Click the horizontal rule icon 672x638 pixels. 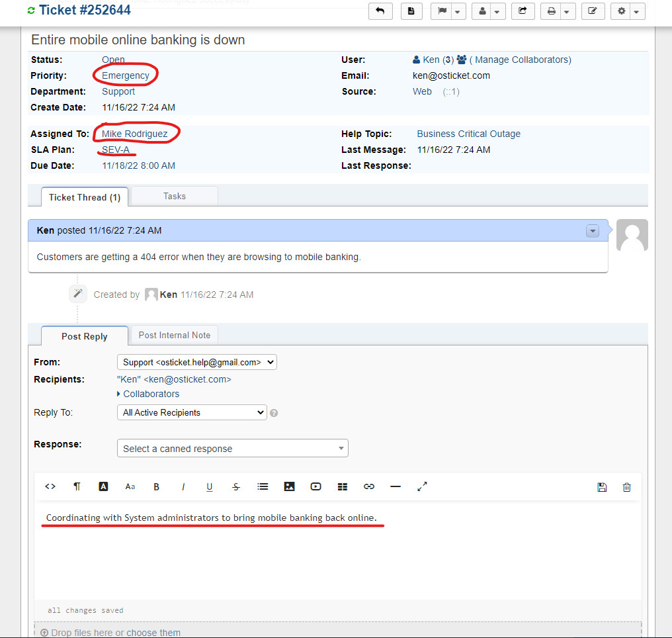[x=396, y=486]
